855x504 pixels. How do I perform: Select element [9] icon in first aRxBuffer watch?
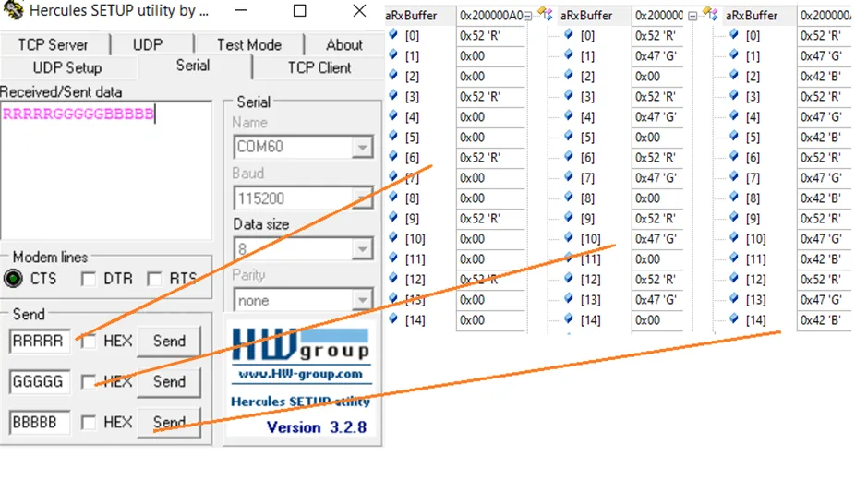392,218
